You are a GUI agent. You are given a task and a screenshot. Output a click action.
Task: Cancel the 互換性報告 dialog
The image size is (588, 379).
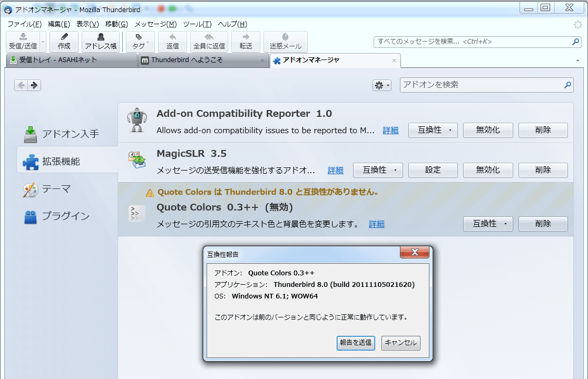pos(400,343)
